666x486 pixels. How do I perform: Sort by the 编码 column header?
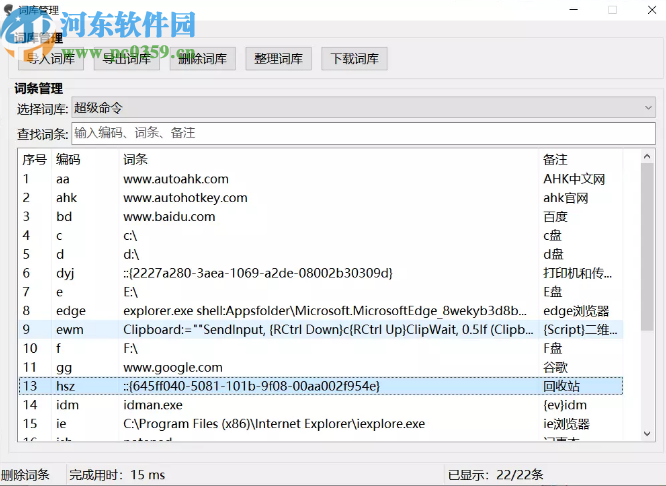tap(85, 159)
